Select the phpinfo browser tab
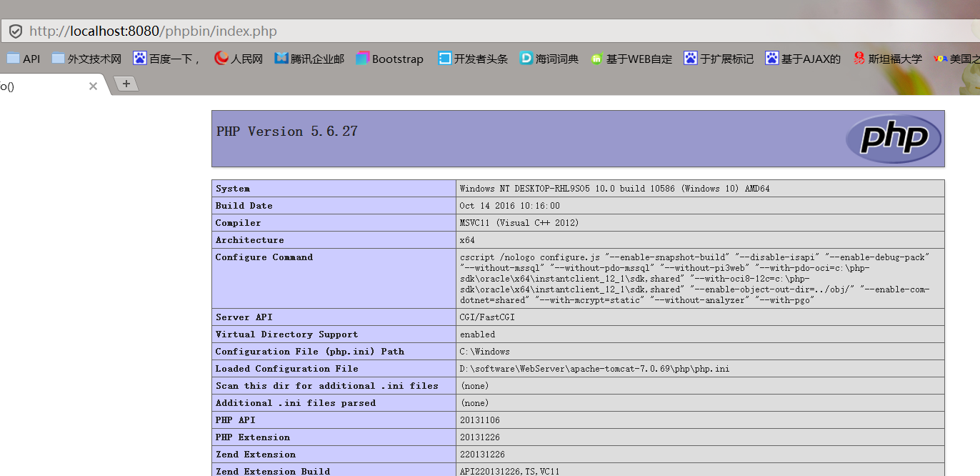Image resolution: width=980 pixels, height=476 pixels. click(x=36, y=86)
